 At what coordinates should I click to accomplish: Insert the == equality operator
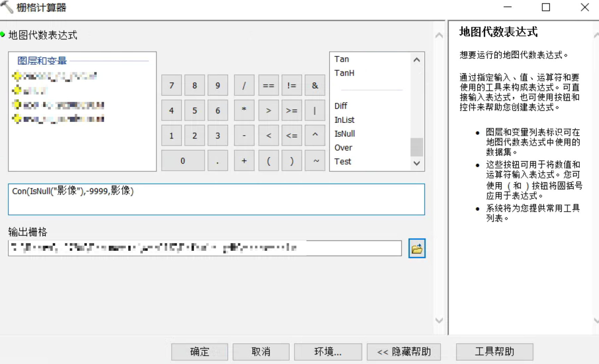(x=268, y=85)
